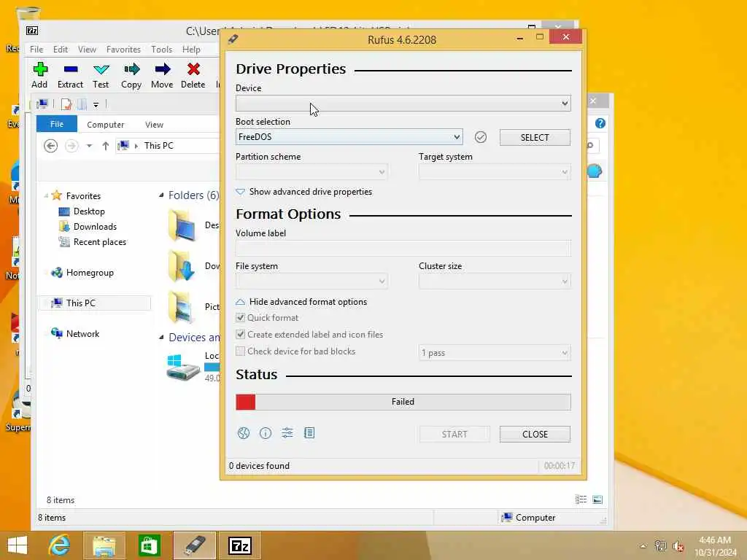
Task: Open the 7-Zip Edit menu
Action: click(x=61, y=49)
